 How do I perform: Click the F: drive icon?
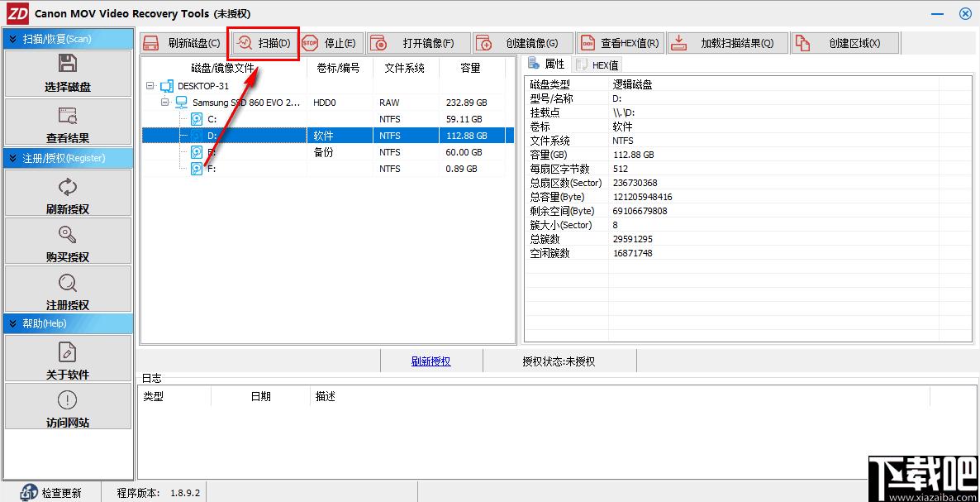[197, 169]
